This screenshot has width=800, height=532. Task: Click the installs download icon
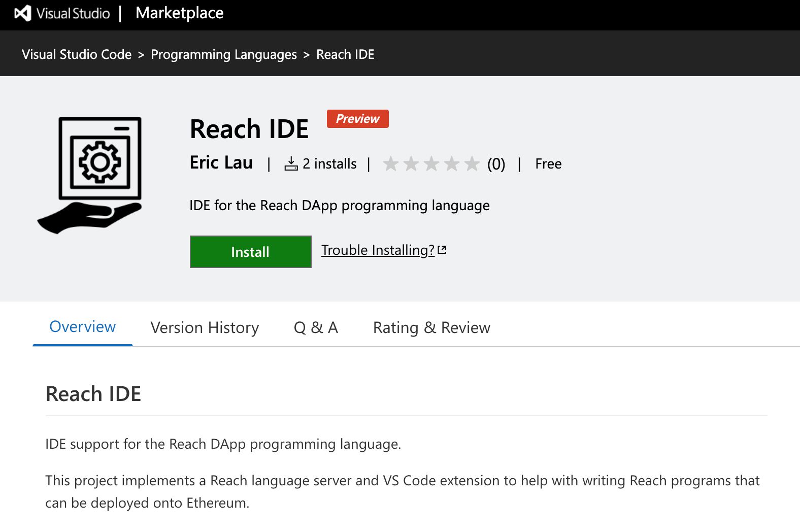(x=291, y=163)
